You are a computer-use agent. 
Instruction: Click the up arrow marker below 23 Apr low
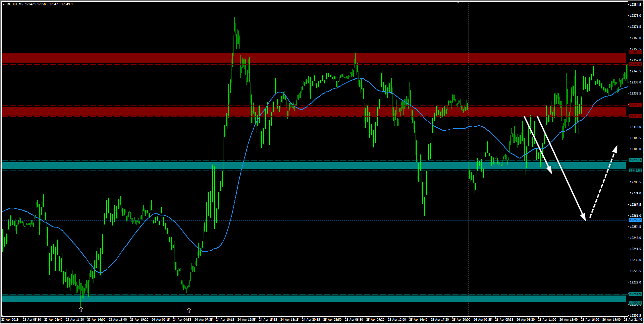pos(81,309)
